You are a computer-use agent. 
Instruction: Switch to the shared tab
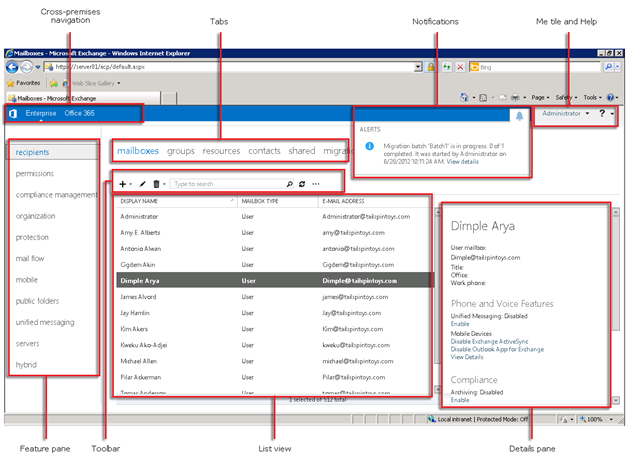(x=302, y=151)
